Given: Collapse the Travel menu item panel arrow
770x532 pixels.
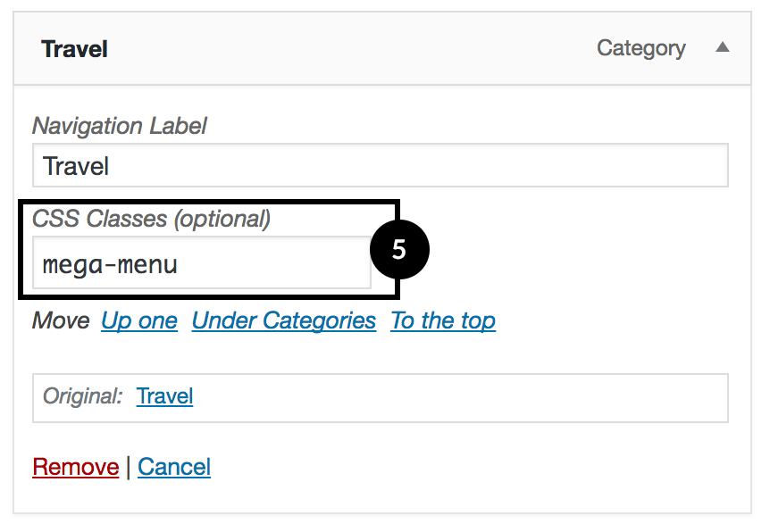Looking at the screenshot, I should 723,48.
